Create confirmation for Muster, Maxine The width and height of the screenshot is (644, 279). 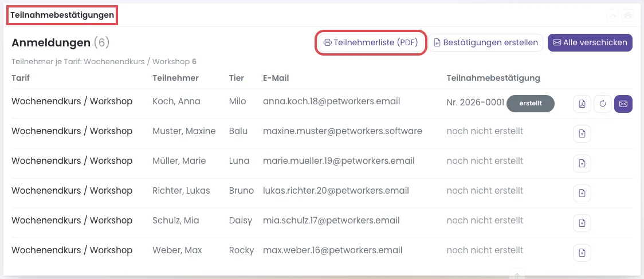[x=582, y=134]
